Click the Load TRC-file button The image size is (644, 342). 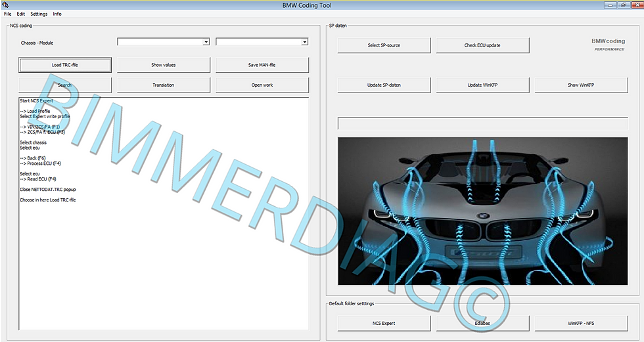point(65,65)
